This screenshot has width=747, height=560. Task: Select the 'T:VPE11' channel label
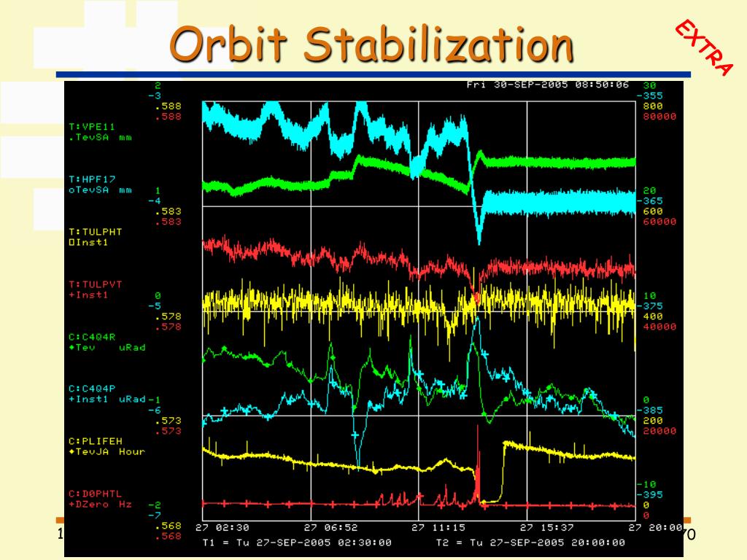[x=91, y=127]
